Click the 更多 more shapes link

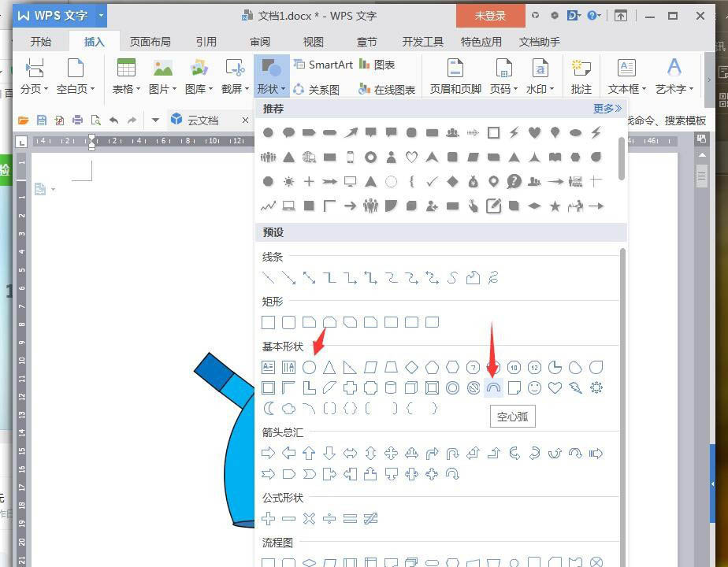point(607,109)
